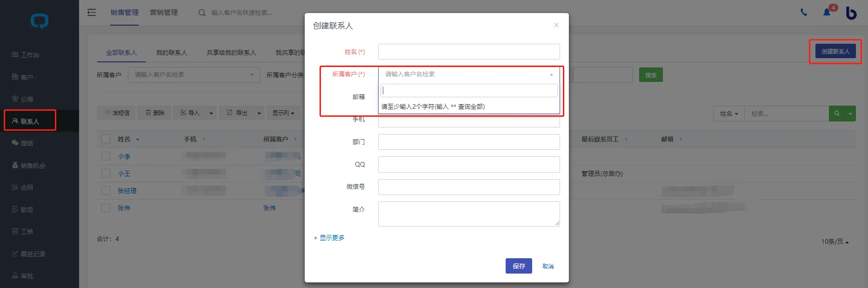Click the 发短信 button
Image resolution: width=868 pixels, height=288 pixels.
tap(116, 113)
